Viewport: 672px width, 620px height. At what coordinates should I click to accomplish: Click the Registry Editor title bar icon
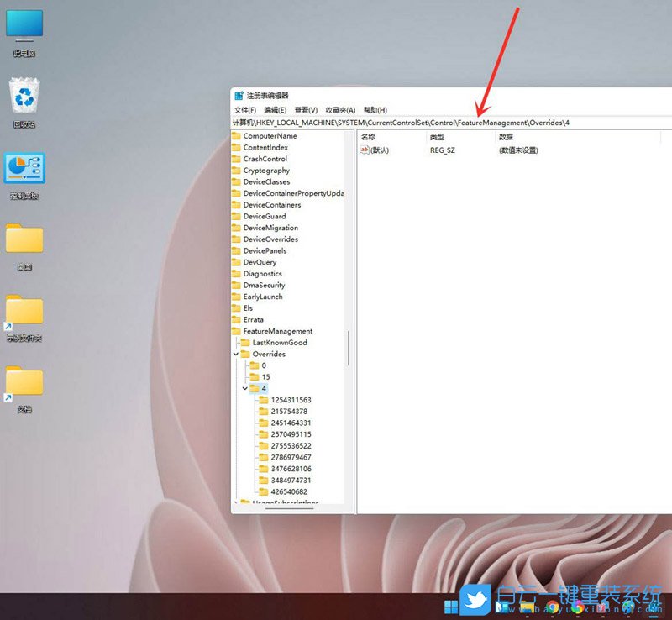(x=239, y=96)
